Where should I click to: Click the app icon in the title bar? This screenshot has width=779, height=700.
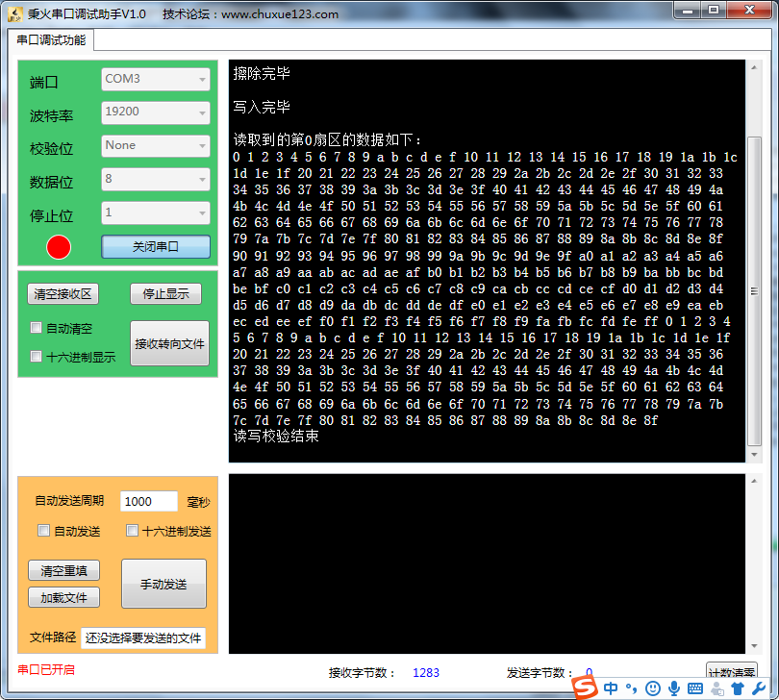[x=14, y=13]
